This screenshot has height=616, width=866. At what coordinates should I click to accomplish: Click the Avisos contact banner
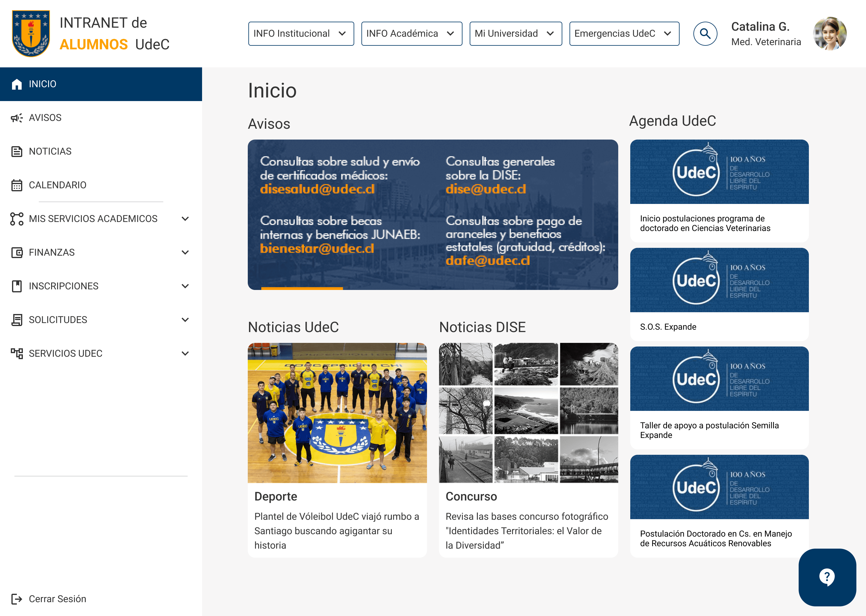[433, 215]
